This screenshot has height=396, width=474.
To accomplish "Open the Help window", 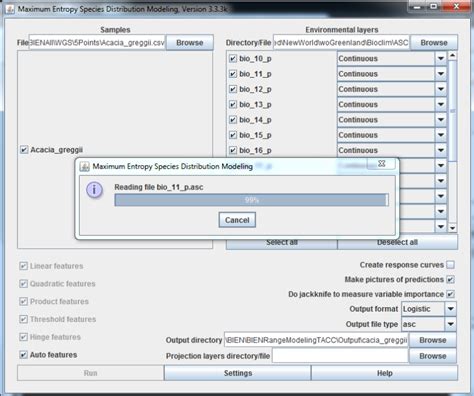I will pyautogui.click(x=385, y=373).
